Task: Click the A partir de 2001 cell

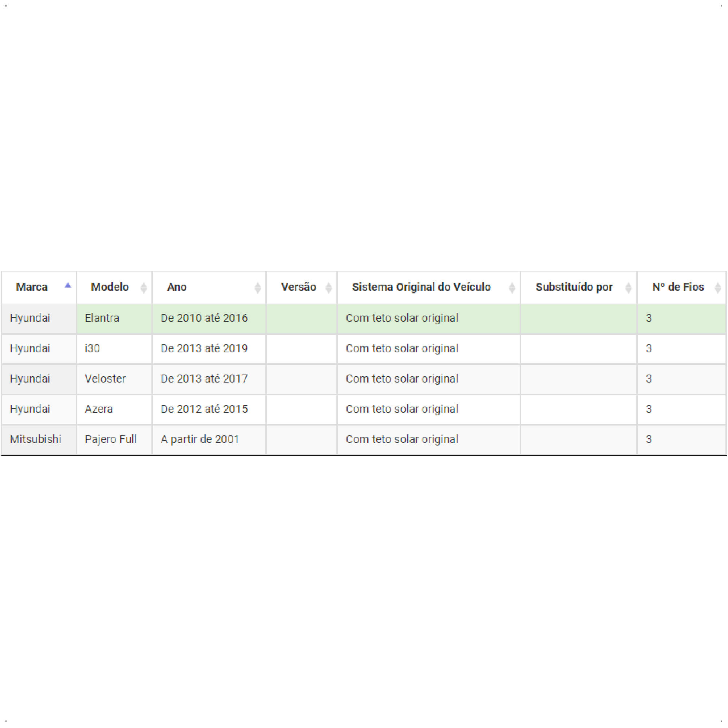Action: pyautogui.click(x=209, y=439)
